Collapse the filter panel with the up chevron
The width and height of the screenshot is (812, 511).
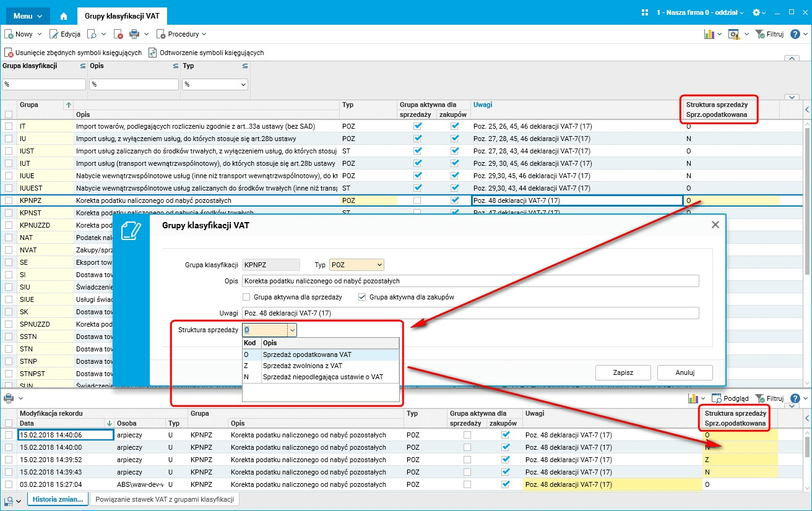coord(792,59)
